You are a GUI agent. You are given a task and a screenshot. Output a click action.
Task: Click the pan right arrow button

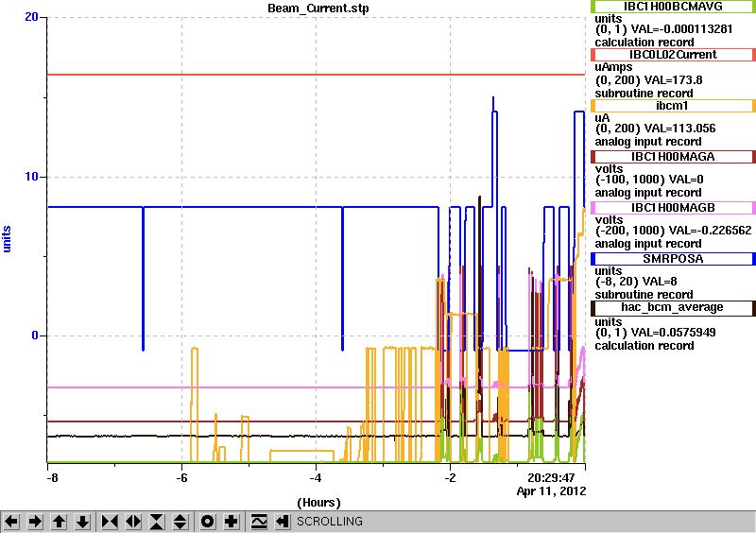(x=35, y=522)
